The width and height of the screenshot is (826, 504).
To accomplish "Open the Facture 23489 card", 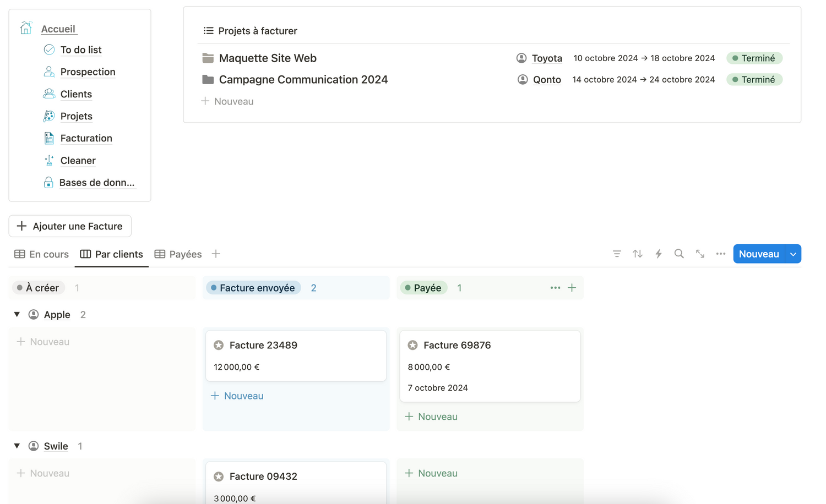I will coord(296,355).
